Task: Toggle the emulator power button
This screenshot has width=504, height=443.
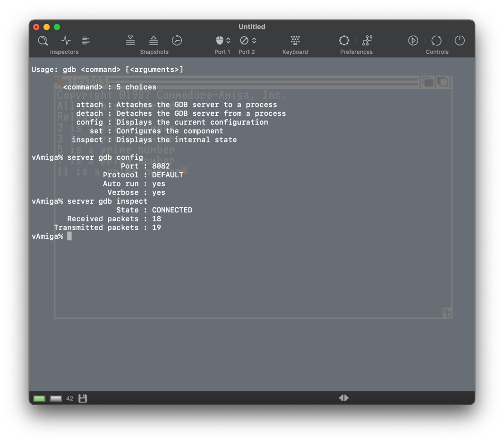Action: (460, 40)
